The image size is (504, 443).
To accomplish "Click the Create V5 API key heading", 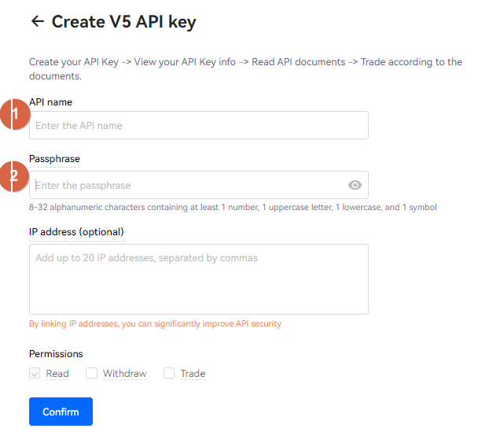I will click(x=123, y=22).
